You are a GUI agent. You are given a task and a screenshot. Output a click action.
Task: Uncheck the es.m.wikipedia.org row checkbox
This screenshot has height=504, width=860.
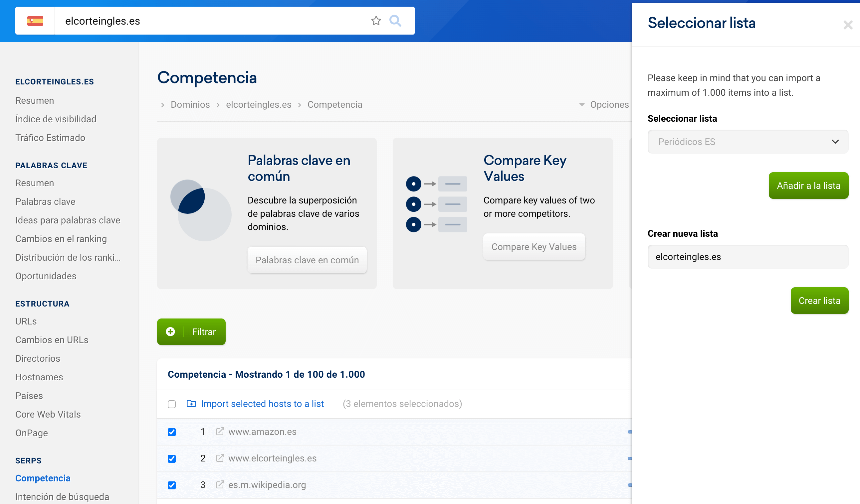[x=172, y=485]
